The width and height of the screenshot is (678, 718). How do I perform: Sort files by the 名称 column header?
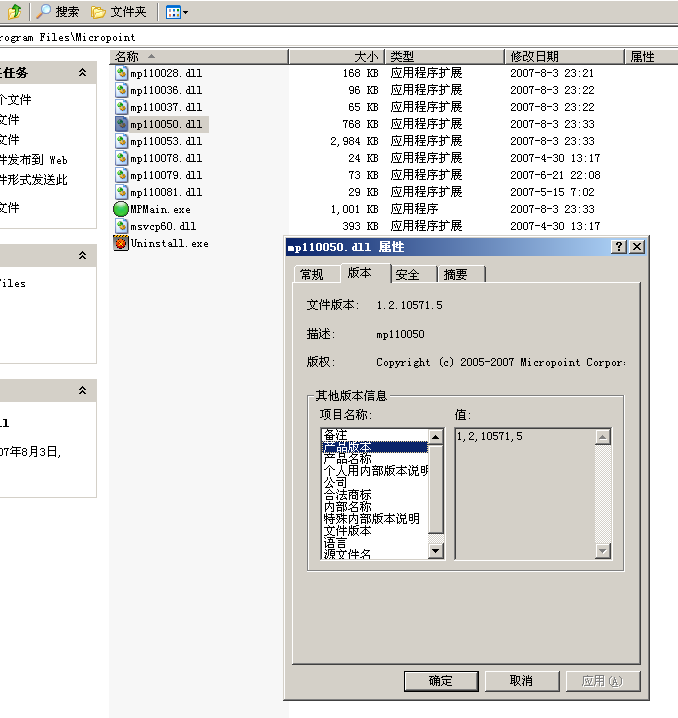pyautogui.click(x=127, y=57)
